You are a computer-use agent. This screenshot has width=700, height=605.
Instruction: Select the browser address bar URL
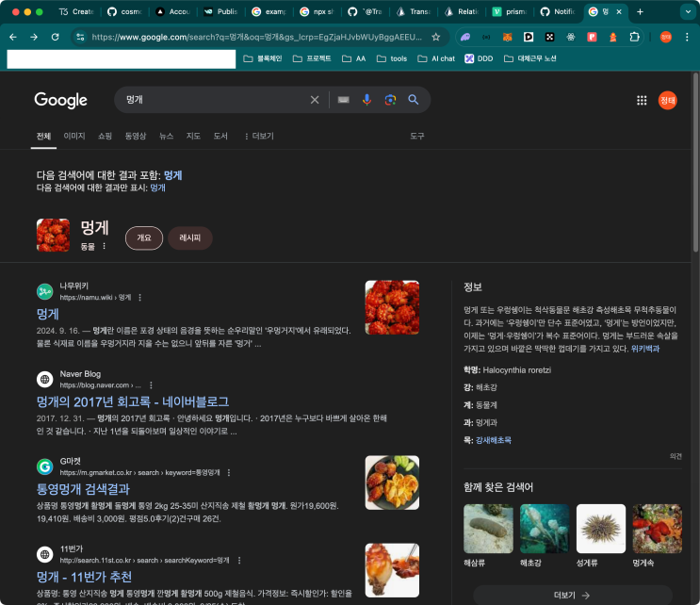[256, 37]
